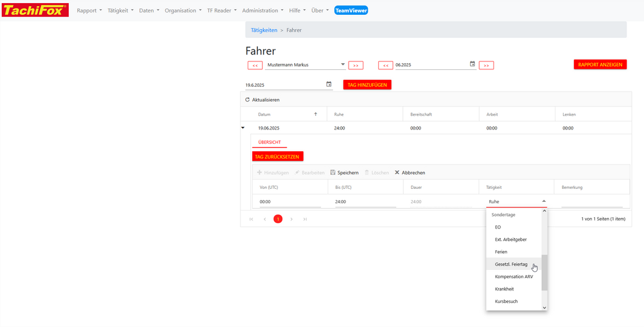The width and height of the screenshot is (644, 327).
Task: Click the Abbrechen cancel X icon
Action: (x=397, y=173)
